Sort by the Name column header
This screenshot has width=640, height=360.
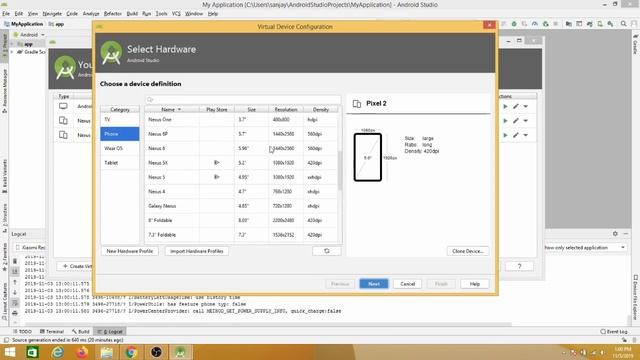pos(171,109)
